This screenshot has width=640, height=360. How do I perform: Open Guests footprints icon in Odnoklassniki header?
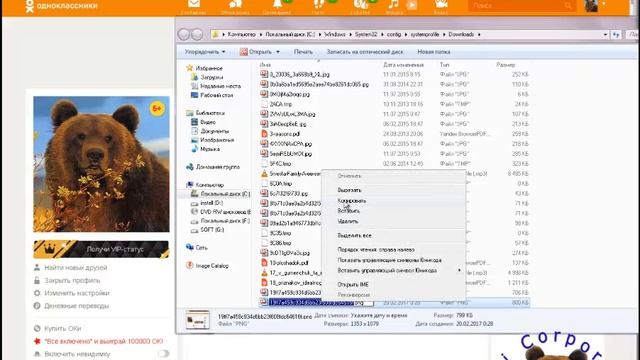[318, 5]
